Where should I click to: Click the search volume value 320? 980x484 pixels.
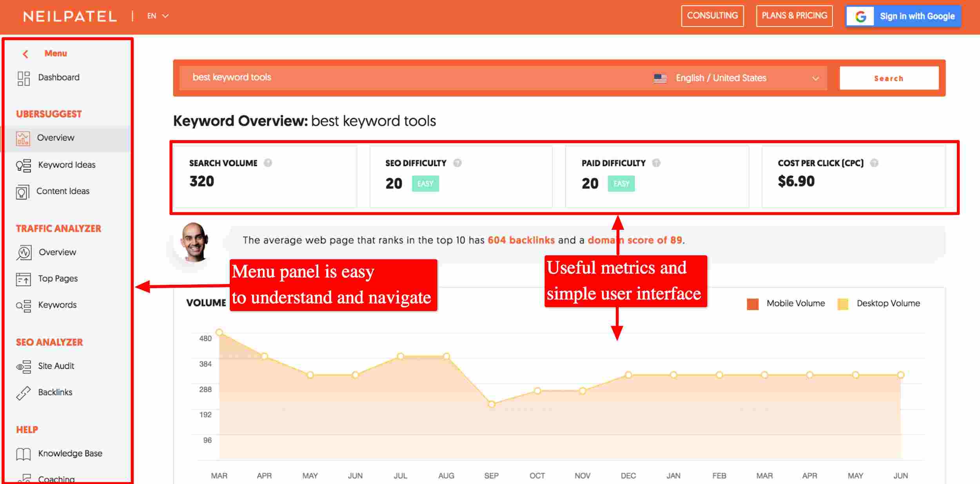coord(202,181)
